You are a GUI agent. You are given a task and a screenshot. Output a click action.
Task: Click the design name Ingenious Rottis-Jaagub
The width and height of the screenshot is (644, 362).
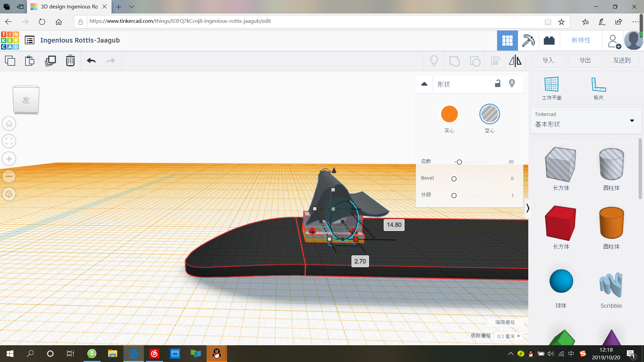coord(80,40)
